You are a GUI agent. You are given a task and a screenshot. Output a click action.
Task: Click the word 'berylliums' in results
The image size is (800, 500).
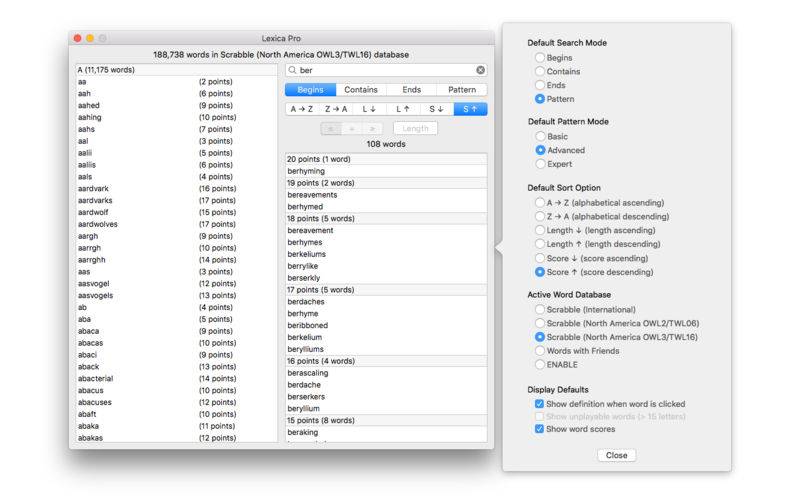pos(306,349)
